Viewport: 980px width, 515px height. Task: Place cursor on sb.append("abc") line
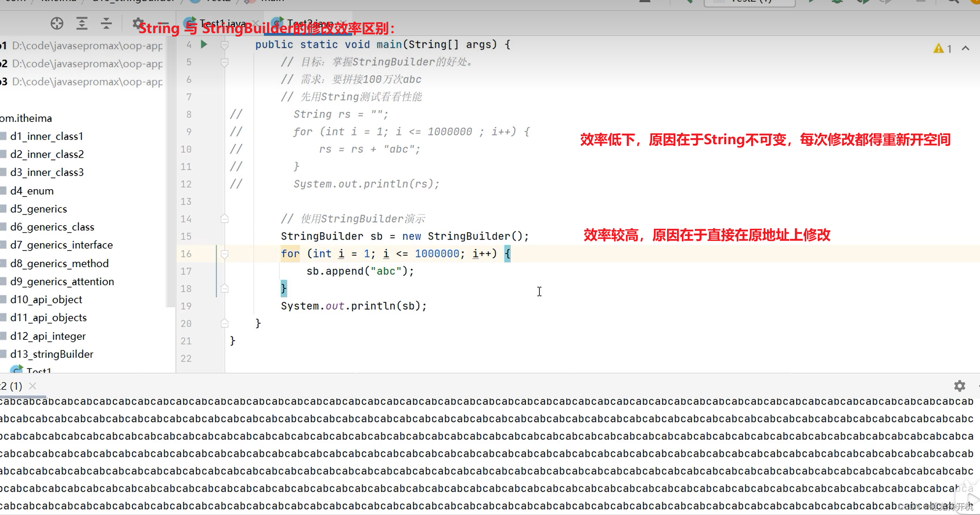[x=360, y=271]
